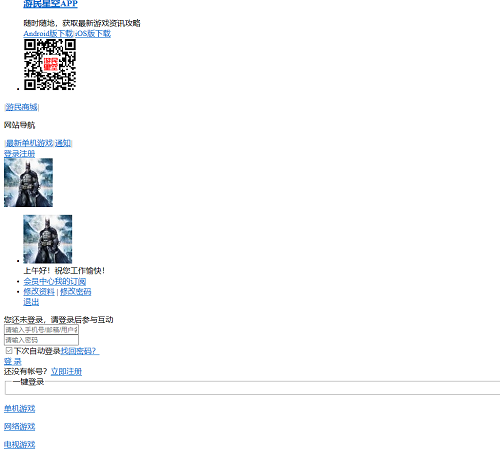Open the 我的订阅 link
Screen dimensions: 500x454
(x=70, y=282)
